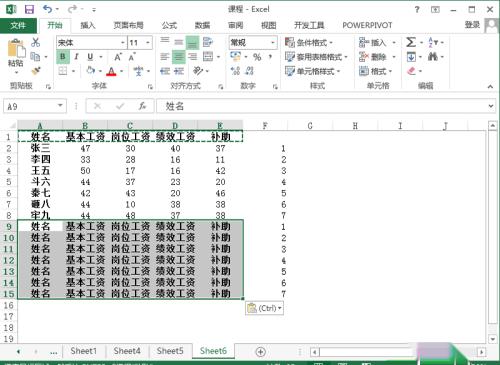Image resolution: width=500 pixels, height=365 pixels.
Task: Increase indent of cell content
Action: tap(179, 71)
